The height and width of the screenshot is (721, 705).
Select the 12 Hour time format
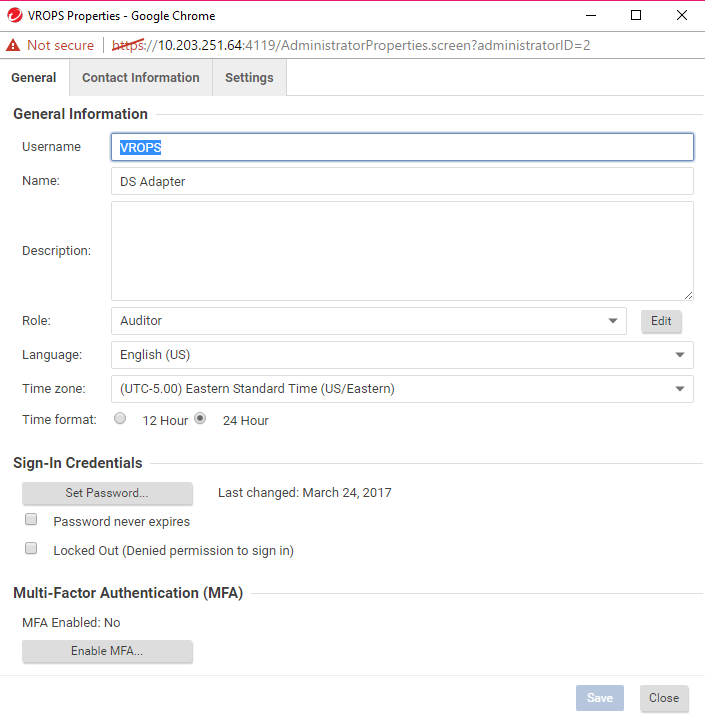(120, 419)
